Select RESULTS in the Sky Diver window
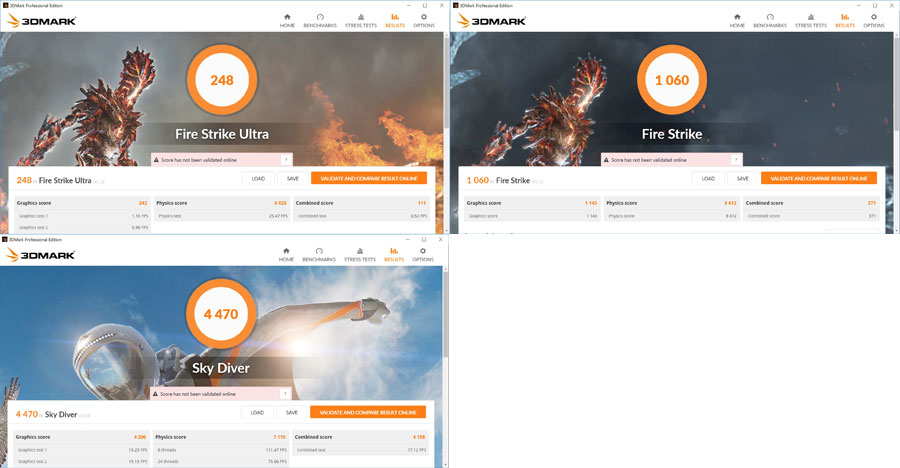 pos(394,255)
